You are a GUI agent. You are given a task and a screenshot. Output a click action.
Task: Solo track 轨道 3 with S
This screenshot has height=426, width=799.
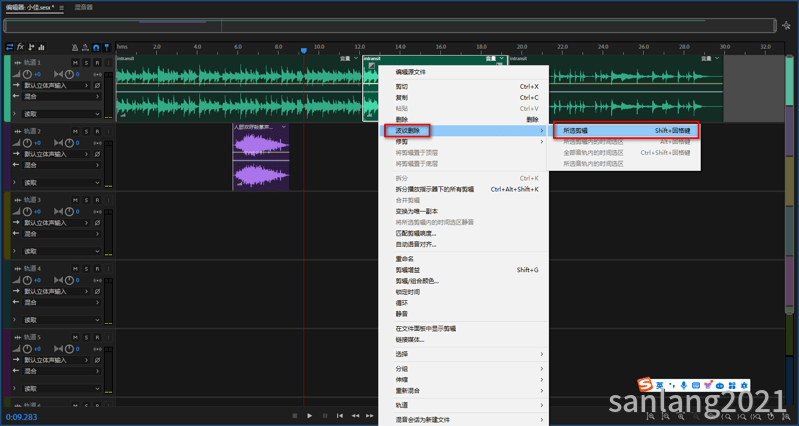[x=86, y=200]
